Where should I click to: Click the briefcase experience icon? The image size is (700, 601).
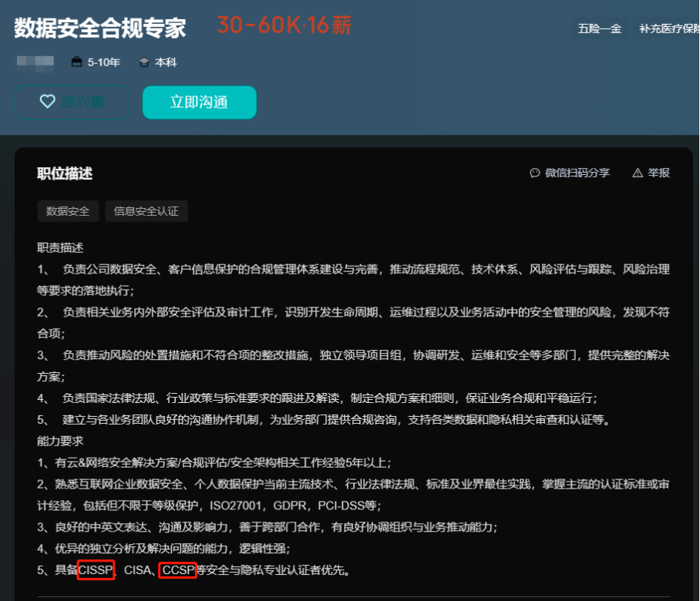(x=77, y=62)
